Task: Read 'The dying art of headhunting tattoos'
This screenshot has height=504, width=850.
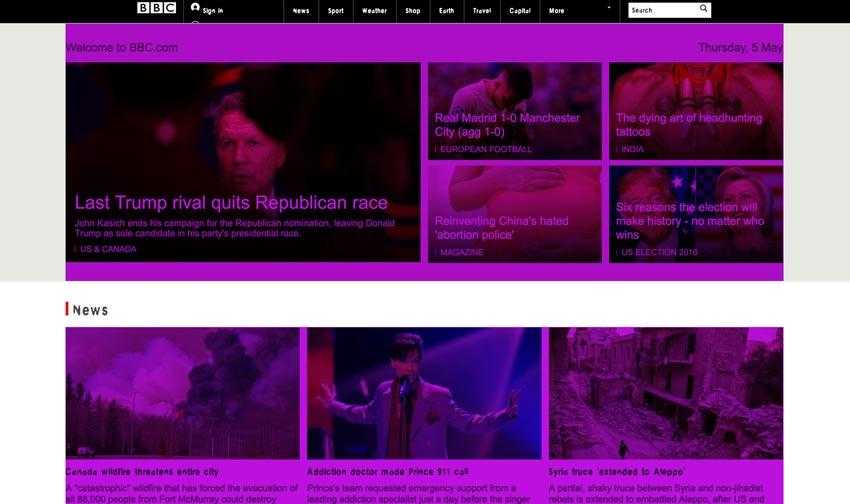Action: pyautogui.click(x=688, y=124)
